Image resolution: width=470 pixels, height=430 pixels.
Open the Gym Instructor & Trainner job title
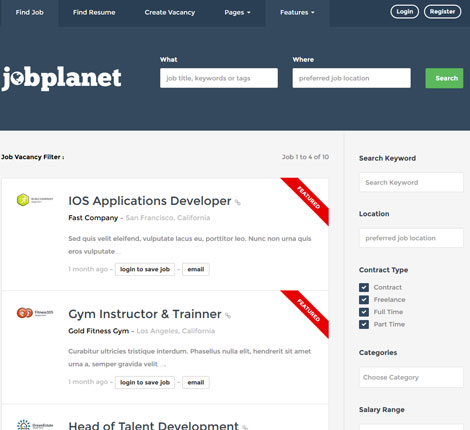click(145, 314)
